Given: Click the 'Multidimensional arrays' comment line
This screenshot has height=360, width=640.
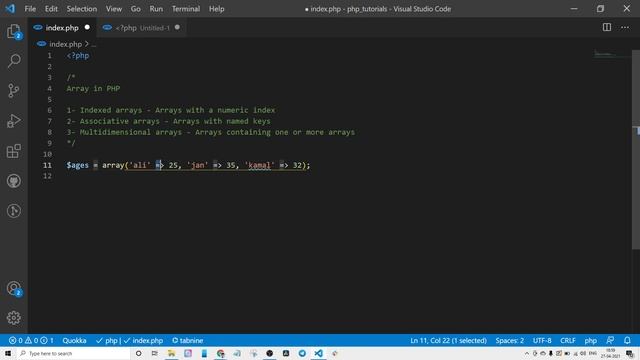Looking at the screenshot, I should point(211,132).
